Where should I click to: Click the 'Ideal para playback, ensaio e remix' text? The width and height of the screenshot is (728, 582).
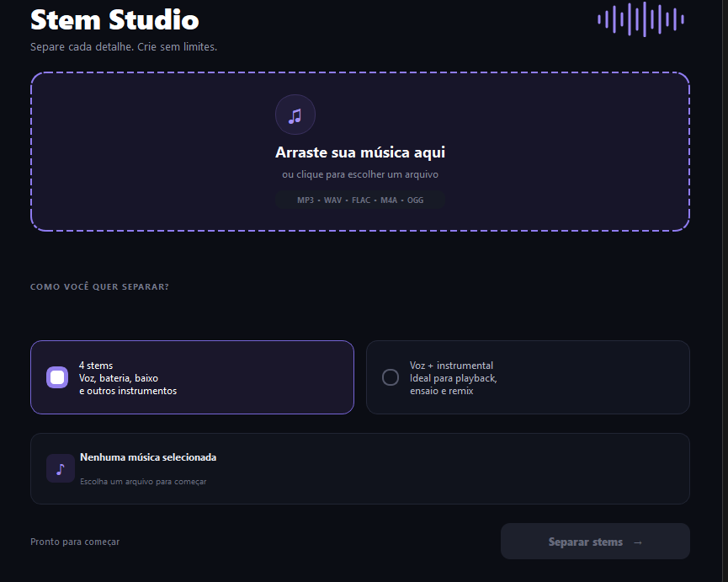point(453,385)
